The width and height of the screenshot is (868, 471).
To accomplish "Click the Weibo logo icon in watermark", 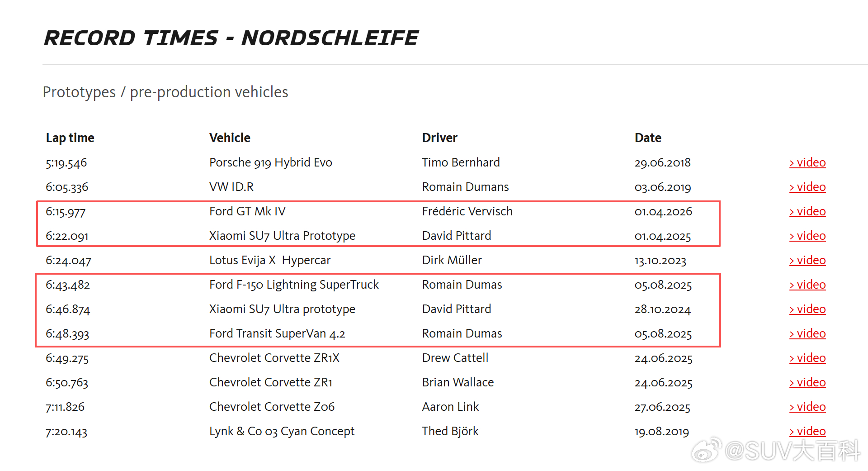I will pos(706,450).
